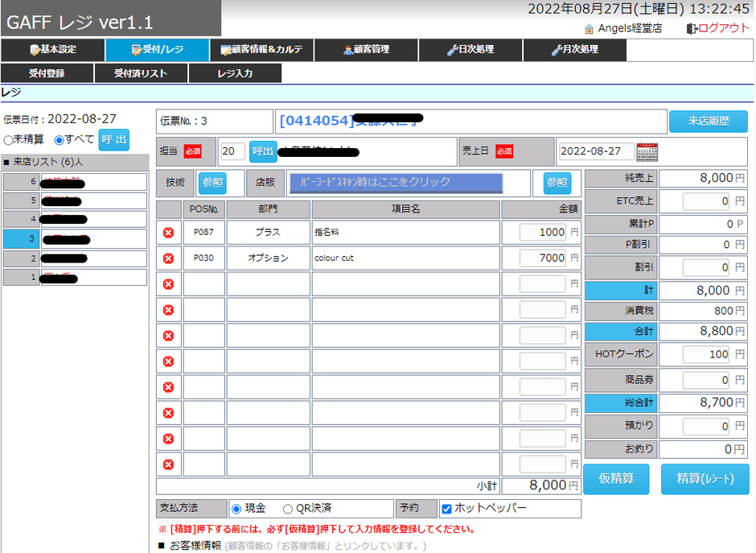Switch to the レジ入力 tab
Screen dimensions: 756x553
pyautogui.click(x=235, y=73)
